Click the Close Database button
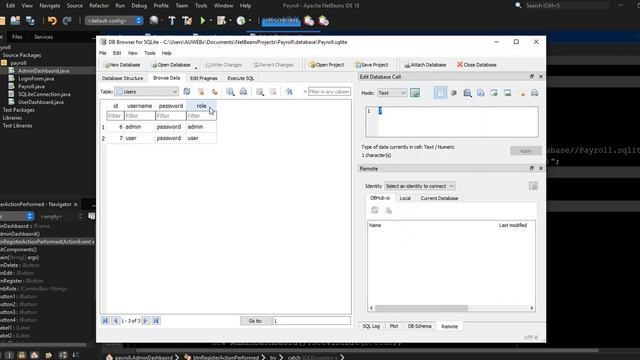 pyautogui.click(x=477, y=65)
